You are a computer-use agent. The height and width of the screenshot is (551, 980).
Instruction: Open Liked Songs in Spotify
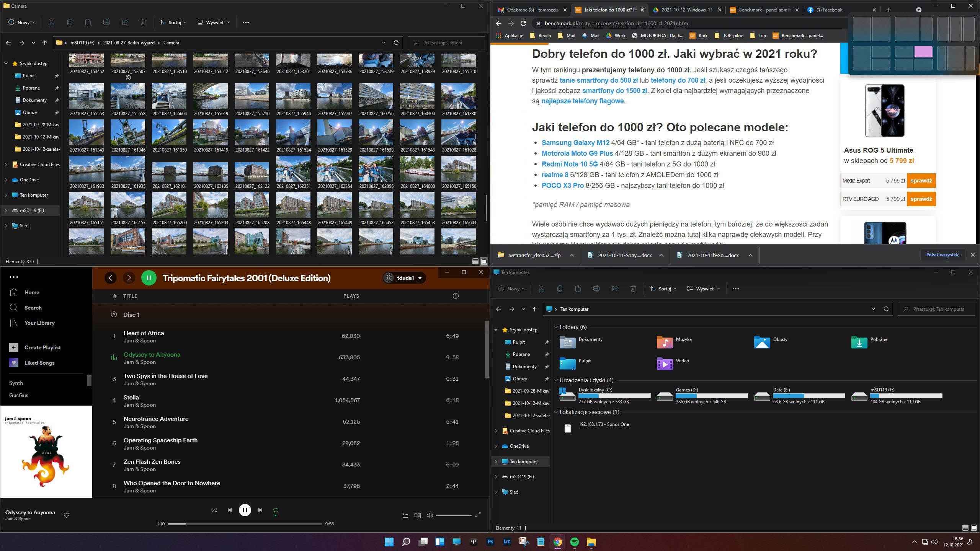tap(32, 363)
